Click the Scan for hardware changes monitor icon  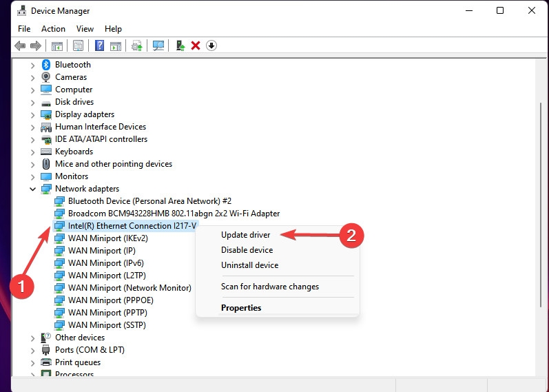(x=158, y=45)
